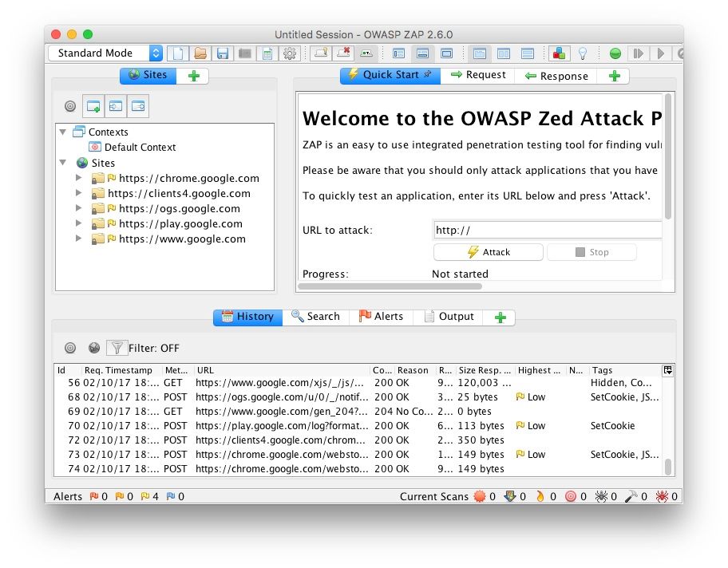Open the Alerts tab

click(x=382, y=317)
